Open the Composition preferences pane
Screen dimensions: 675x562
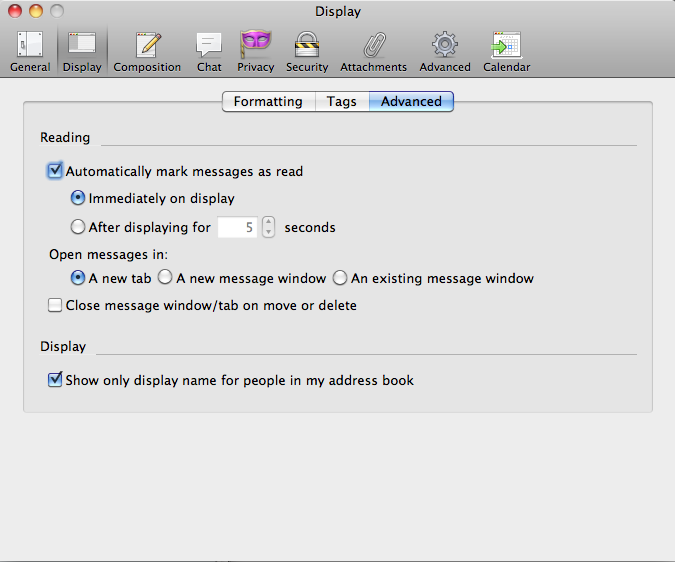click(147, 52)
